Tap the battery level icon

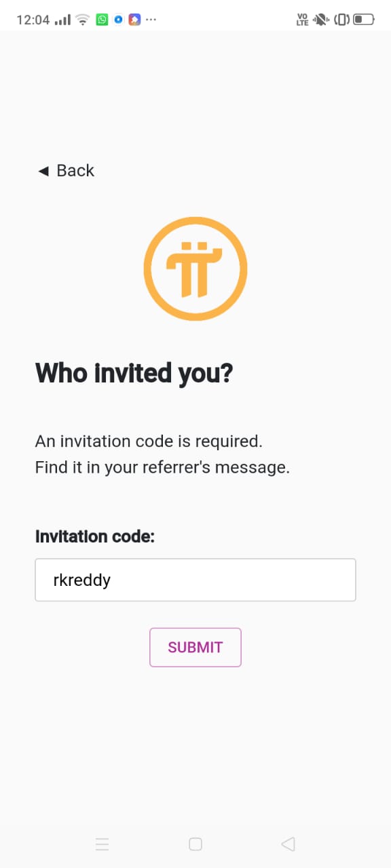pyautogui.click(x=364, y=20)
